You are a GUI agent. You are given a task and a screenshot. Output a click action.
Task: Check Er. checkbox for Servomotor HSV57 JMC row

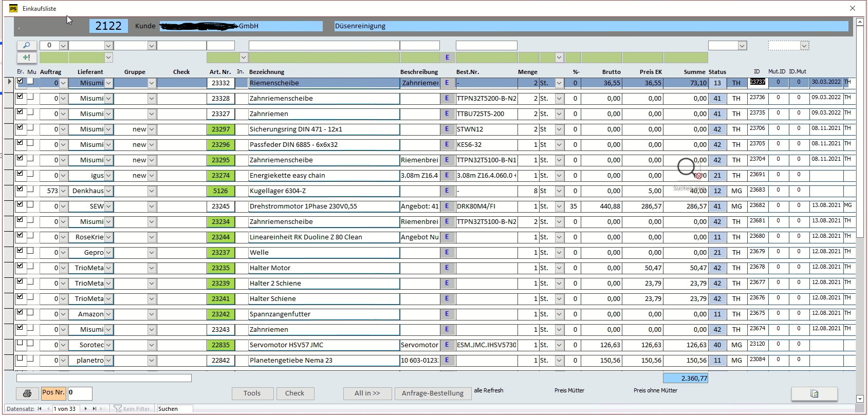(20, 343)
